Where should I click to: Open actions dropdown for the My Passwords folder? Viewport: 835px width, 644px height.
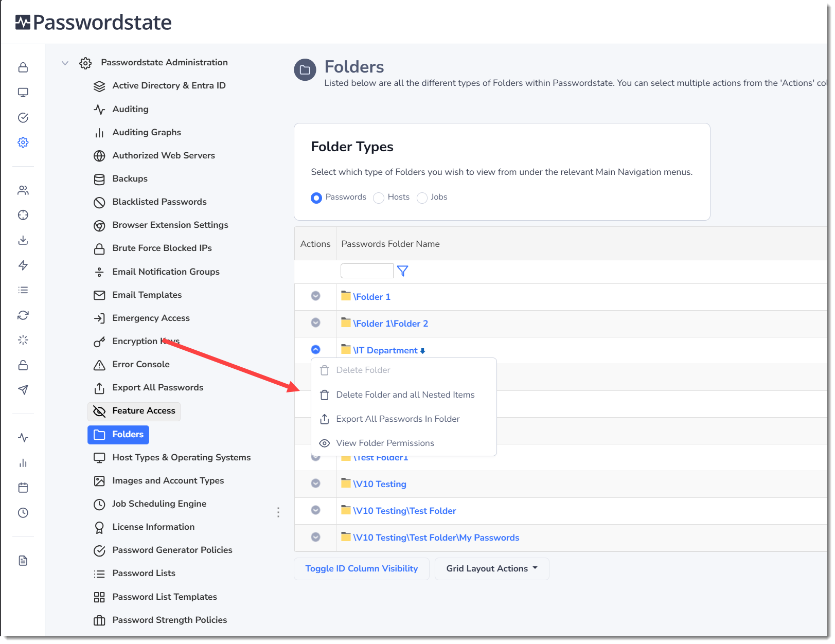[x=316, y=536]
